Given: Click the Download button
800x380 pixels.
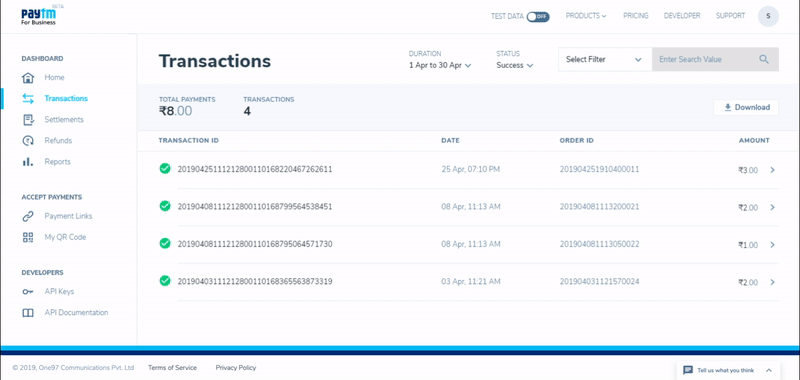Looking at the screenshot, I should coord(746,108).
